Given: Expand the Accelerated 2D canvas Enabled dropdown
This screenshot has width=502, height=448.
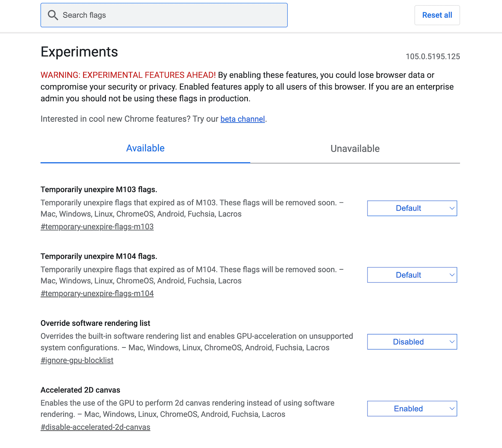Looking at the screenshot, I should [x=412, y=409].
